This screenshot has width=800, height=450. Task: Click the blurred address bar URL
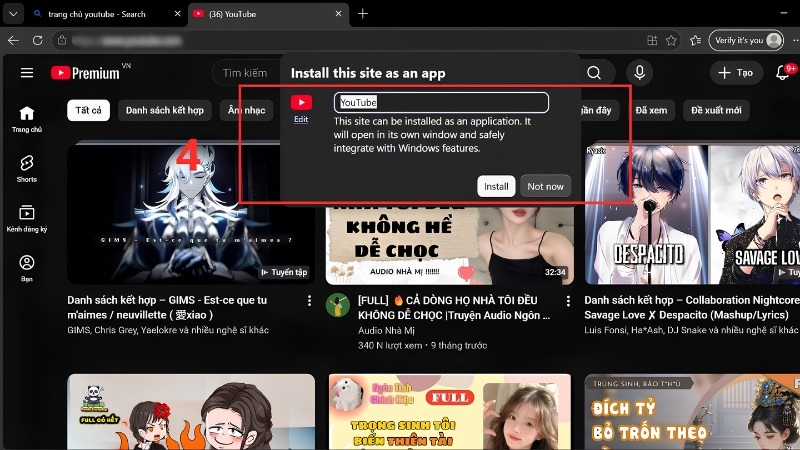click(127, 40)
